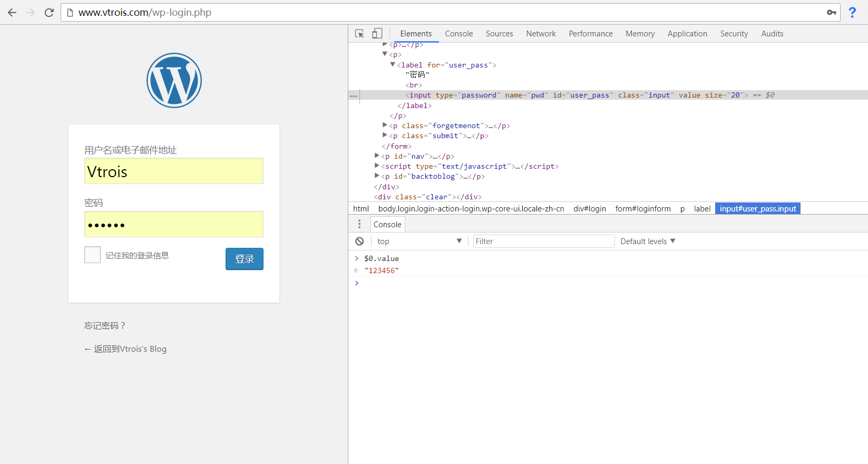868x464 pixels.
Task: Select the html breadcrumb
Action: click(x=361, y=209)
